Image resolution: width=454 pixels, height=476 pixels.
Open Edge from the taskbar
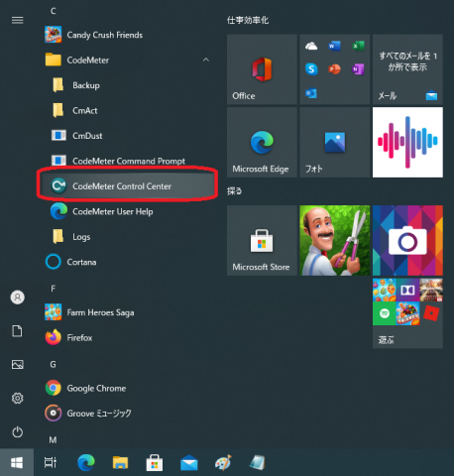pyautogui.click(x=86, y=462)
